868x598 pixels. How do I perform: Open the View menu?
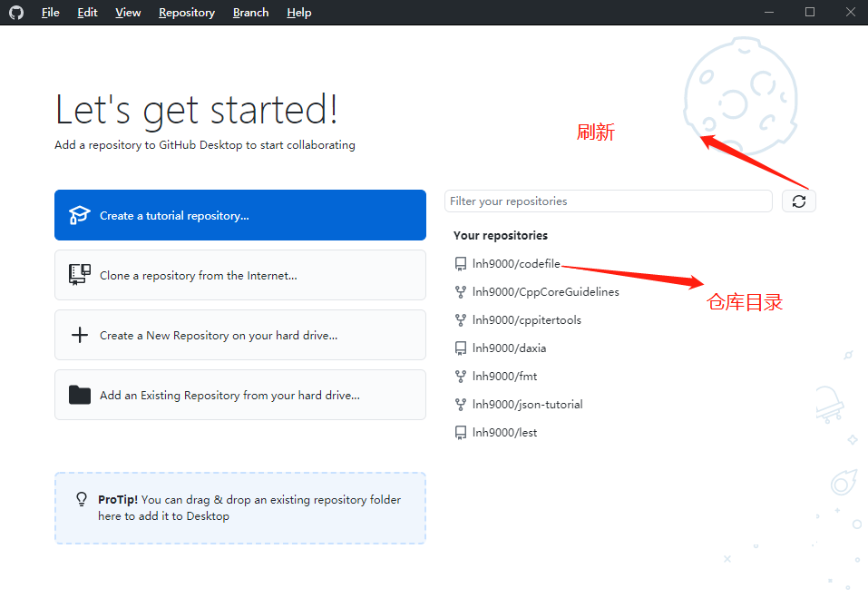click(128, 12)
